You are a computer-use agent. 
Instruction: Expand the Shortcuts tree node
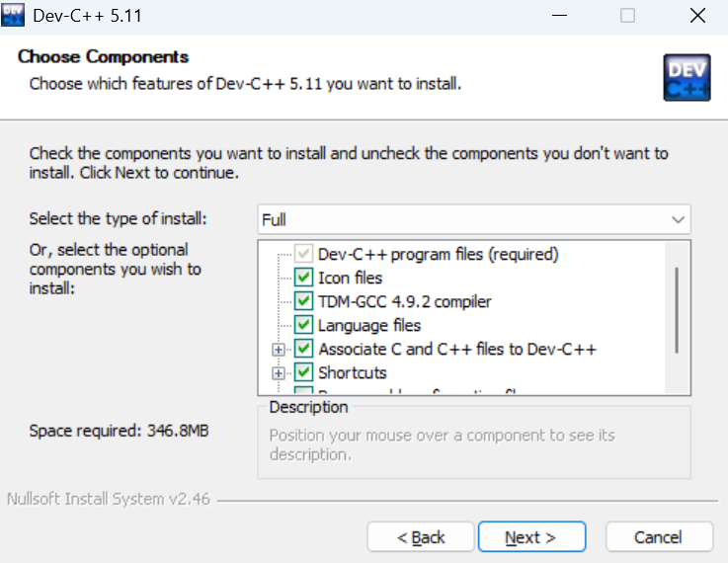pyautogui.click(x=279, y=373)
